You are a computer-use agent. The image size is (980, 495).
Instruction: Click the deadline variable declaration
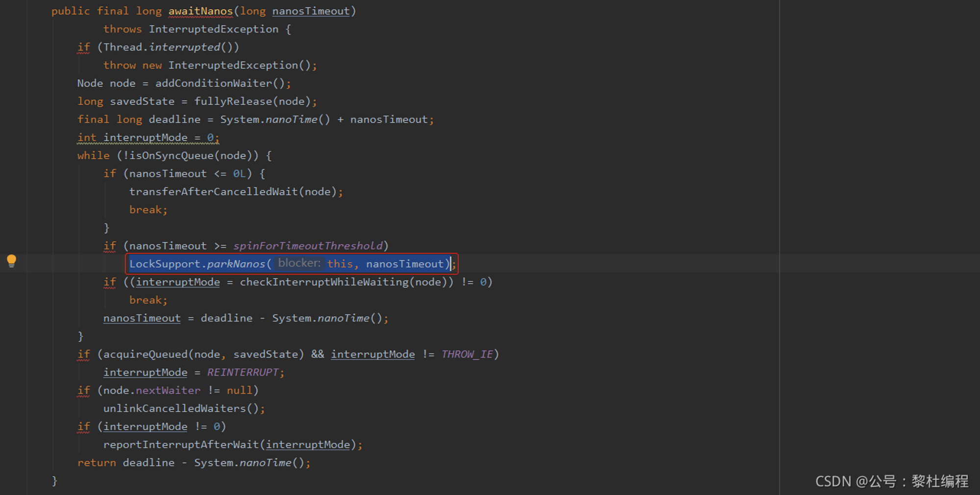[174, 120]
